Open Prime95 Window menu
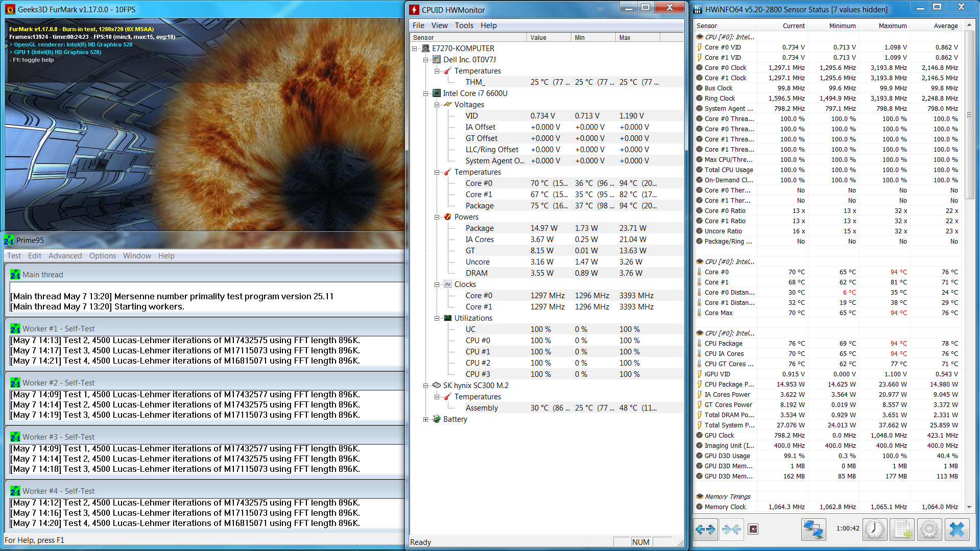980x551 pixels. click(137, 255)
